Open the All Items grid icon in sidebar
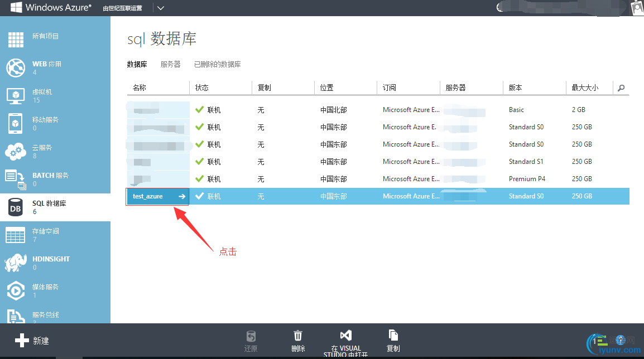This screenshot has width=644, height=359. coord(16,40)
